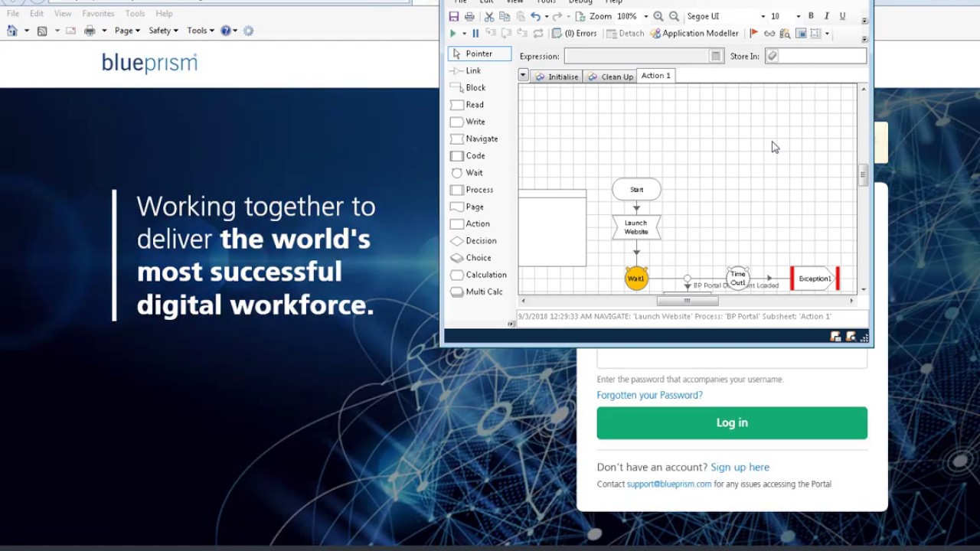This screenshot has width=980, height=551.
Task: Click the green Log in button
Action: pos(732,422)
